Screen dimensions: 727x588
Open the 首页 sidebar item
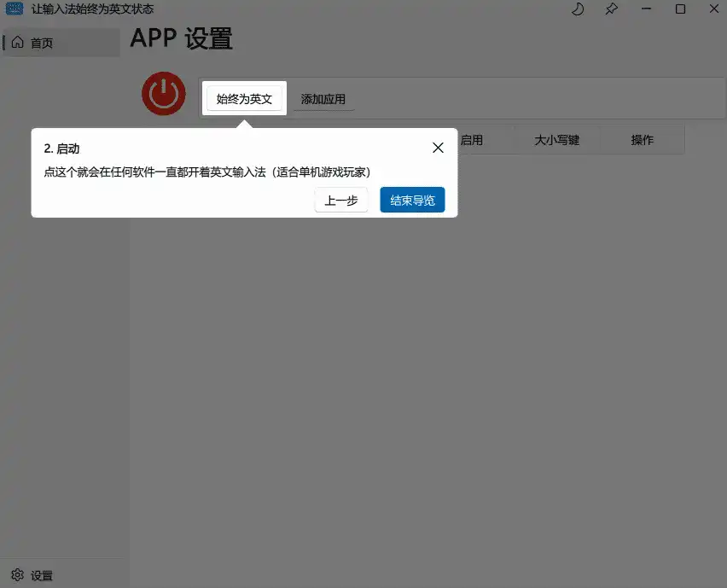[x=61, y=43]
